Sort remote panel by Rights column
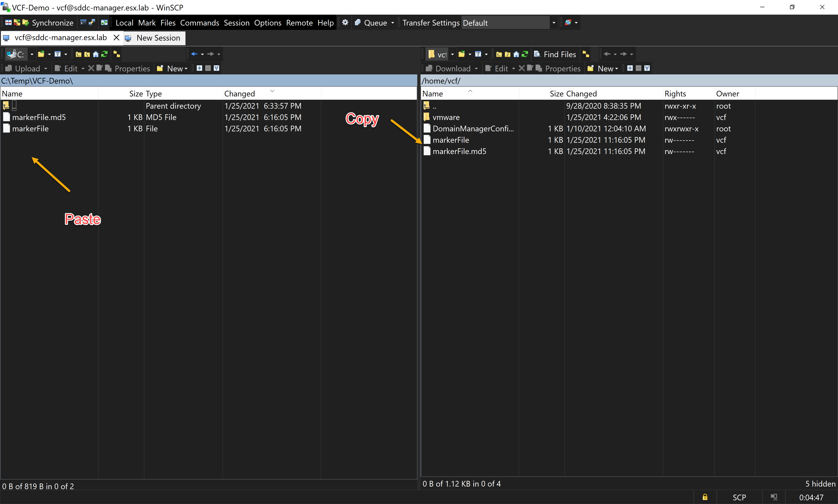This screenshot has height=504, width=838. click(689, 93)
